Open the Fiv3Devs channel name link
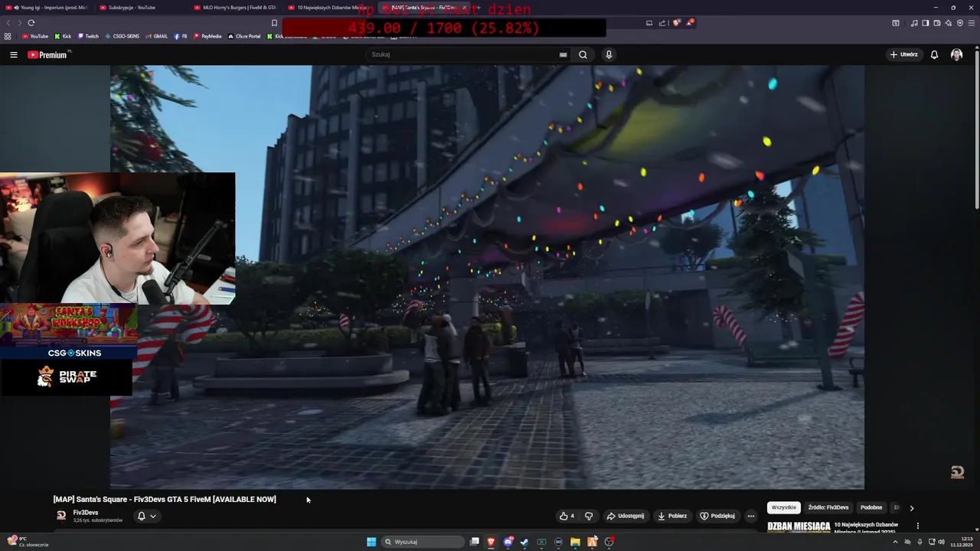 pos(86,513)
